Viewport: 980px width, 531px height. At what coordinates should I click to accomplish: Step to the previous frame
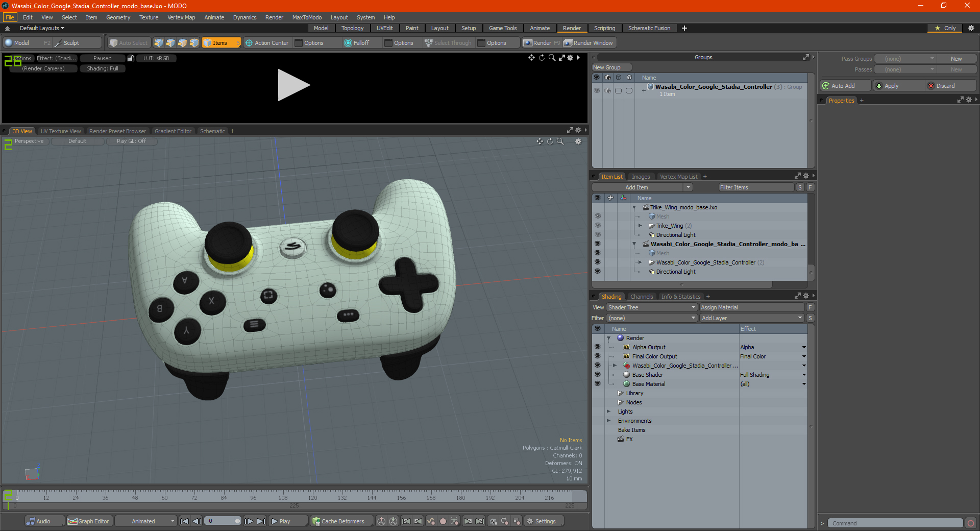(x=197, y=521)
